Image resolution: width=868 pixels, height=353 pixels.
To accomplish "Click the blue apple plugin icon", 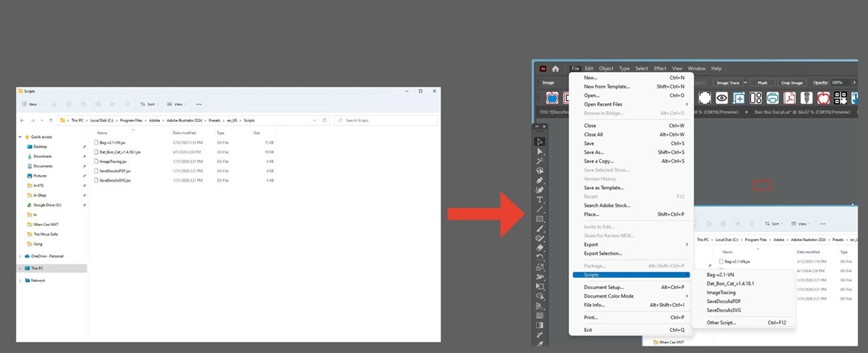I will tap(551, 98).
